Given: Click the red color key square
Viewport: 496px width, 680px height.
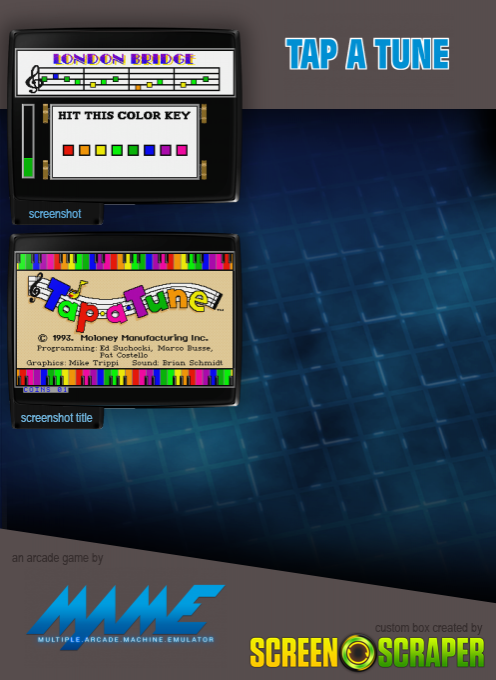Looking at the screenshot, I should tap(69, 150).
